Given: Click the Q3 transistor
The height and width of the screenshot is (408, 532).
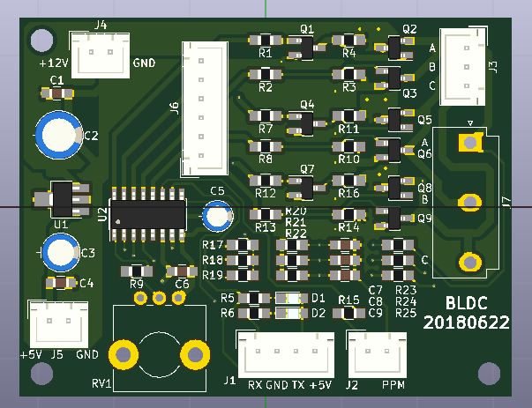Looking at the screenshot, I should pos(394,78).
